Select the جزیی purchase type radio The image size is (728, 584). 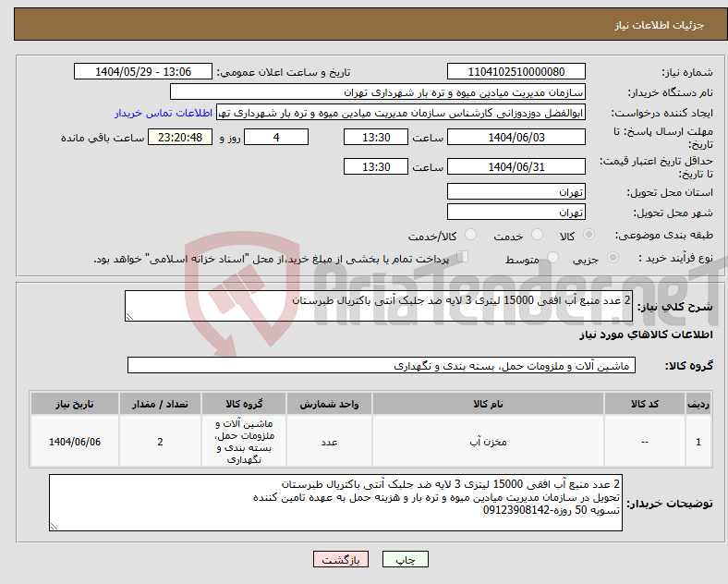613,258
